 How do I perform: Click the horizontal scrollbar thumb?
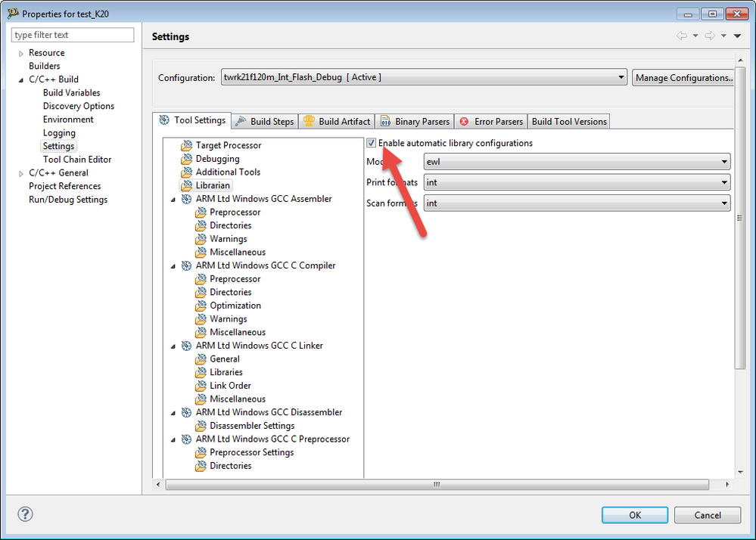[437, 484]
